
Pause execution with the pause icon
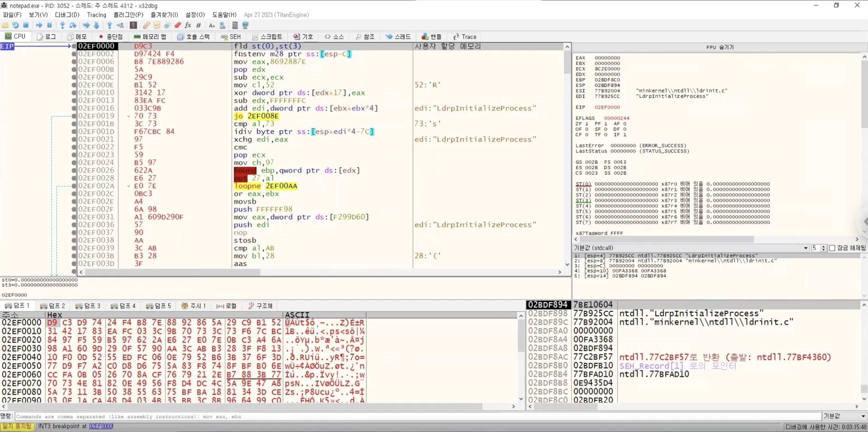(x=49, y=25)
